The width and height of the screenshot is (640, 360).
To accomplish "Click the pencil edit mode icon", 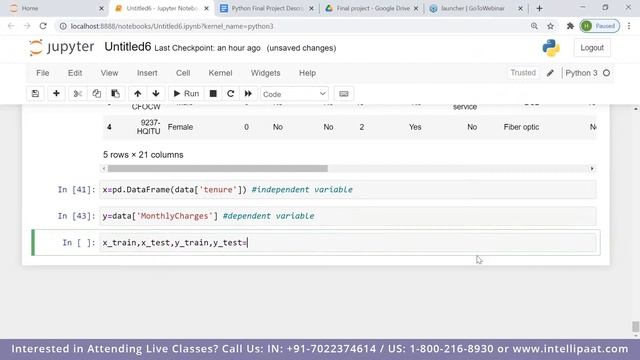I will [550, 73].
